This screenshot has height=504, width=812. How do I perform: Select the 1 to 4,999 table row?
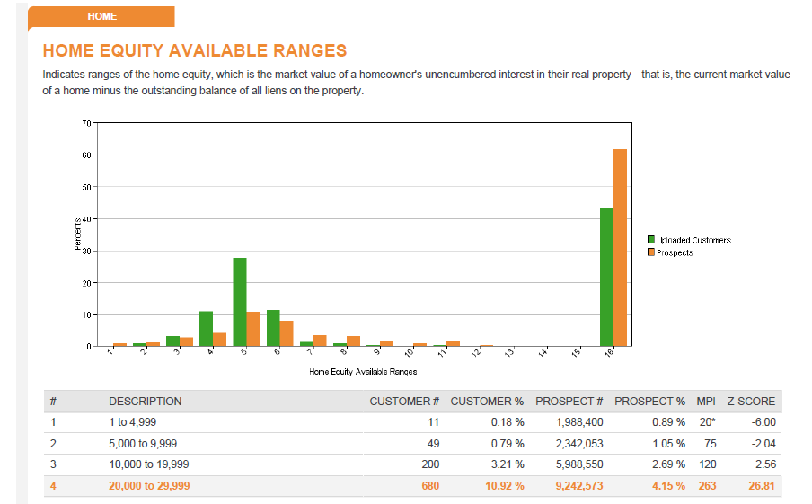pyautogui.click(x=412, y=422)
